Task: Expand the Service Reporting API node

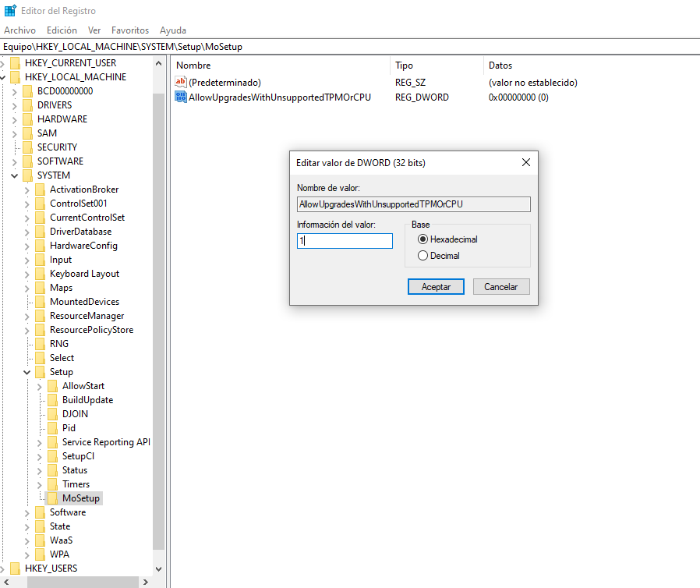Action: click(38, 441)
